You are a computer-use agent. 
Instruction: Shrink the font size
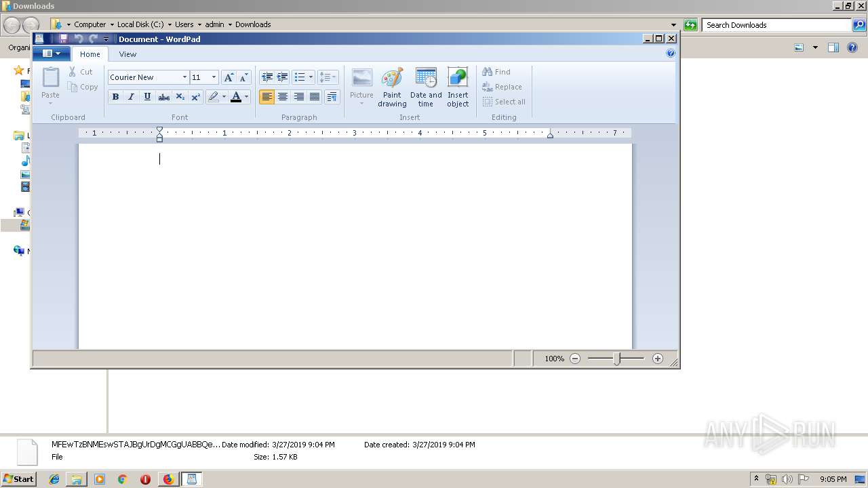(x=243, y=77)
